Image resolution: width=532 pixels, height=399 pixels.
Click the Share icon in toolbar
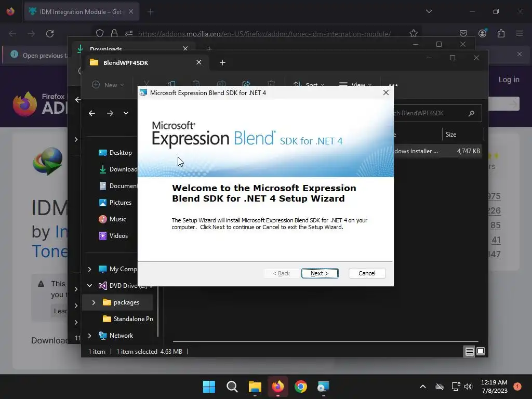point(246,84)
